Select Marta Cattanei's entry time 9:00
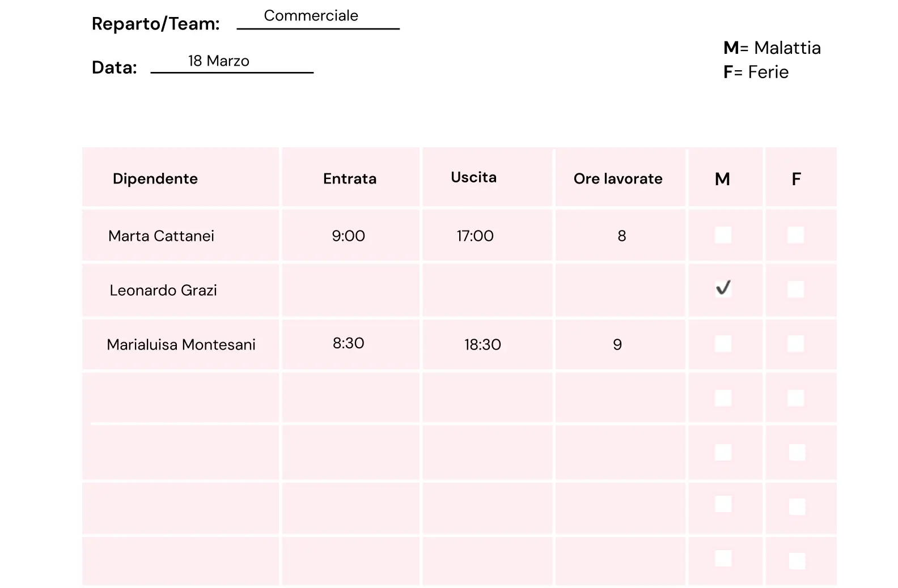The width and height of the screenshot is (898, 588). pyautogui.click(x=349, y=236)
